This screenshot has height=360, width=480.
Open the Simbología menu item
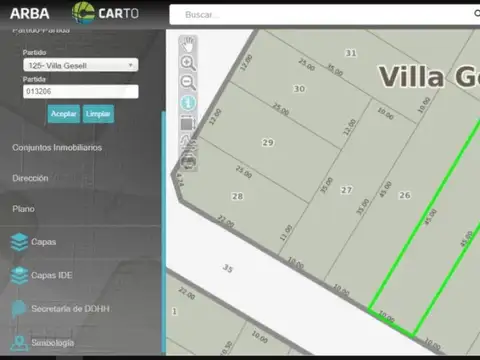[53, 343]
